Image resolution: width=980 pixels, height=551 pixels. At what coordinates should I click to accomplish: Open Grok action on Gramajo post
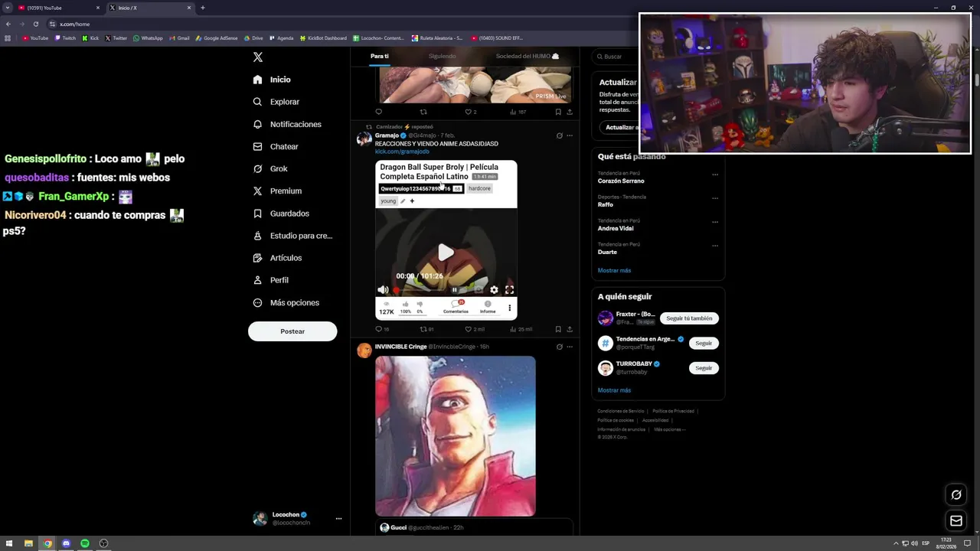pyautogui.click(x=559, y=135)
